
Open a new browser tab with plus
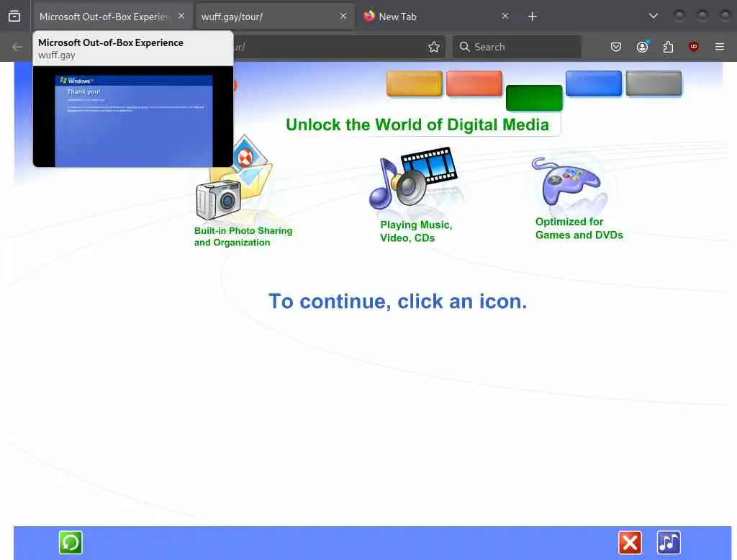tap(532, 17)
